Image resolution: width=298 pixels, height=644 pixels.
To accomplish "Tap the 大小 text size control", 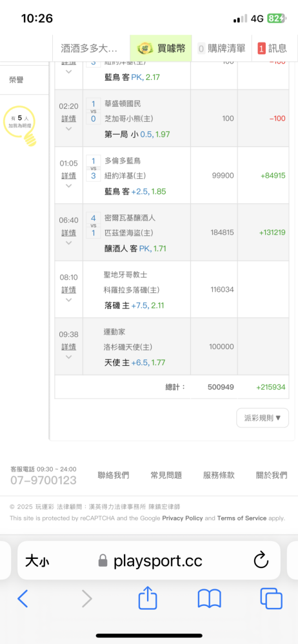I will [x=38, y=561].
